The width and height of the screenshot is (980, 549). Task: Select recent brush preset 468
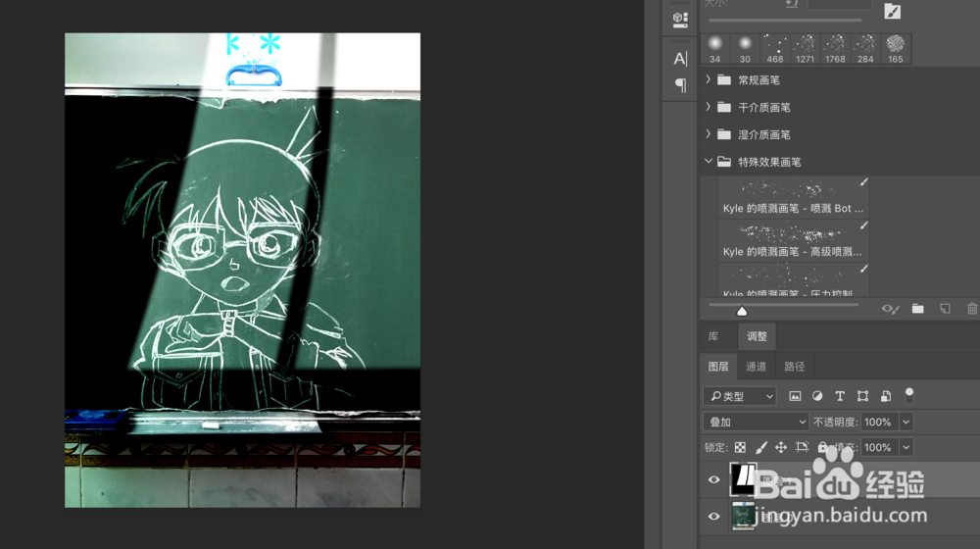775,49
